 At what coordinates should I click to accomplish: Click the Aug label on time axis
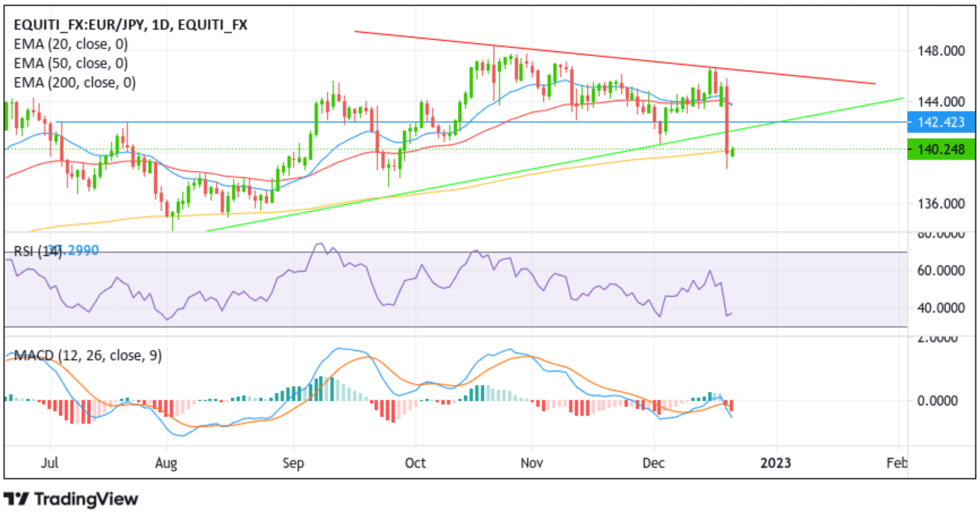(166, 464)
